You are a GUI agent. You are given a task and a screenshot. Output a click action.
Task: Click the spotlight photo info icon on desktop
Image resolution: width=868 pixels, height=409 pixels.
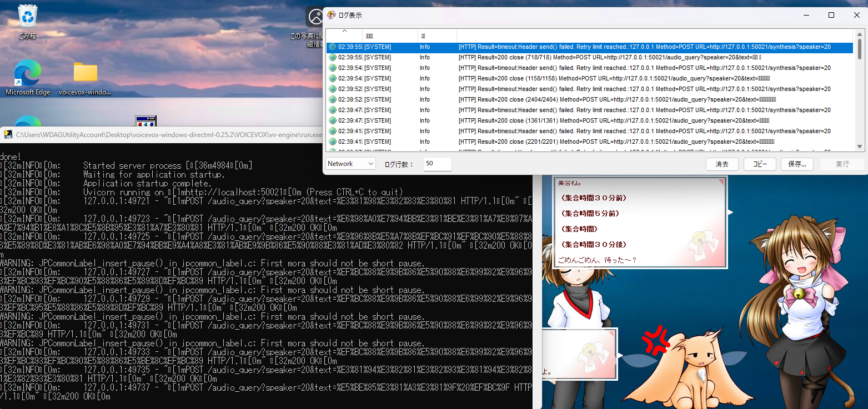(x=315, y=17)
